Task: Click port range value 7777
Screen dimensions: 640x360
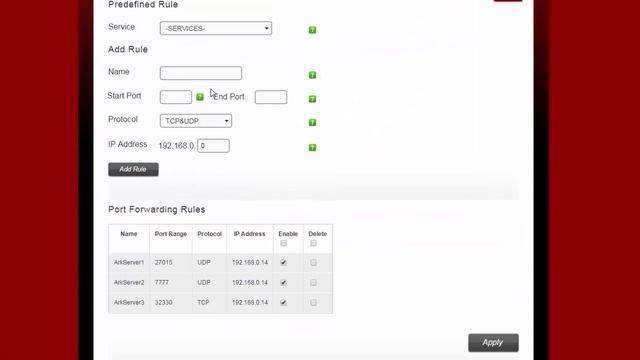Action: coord(162,282)
